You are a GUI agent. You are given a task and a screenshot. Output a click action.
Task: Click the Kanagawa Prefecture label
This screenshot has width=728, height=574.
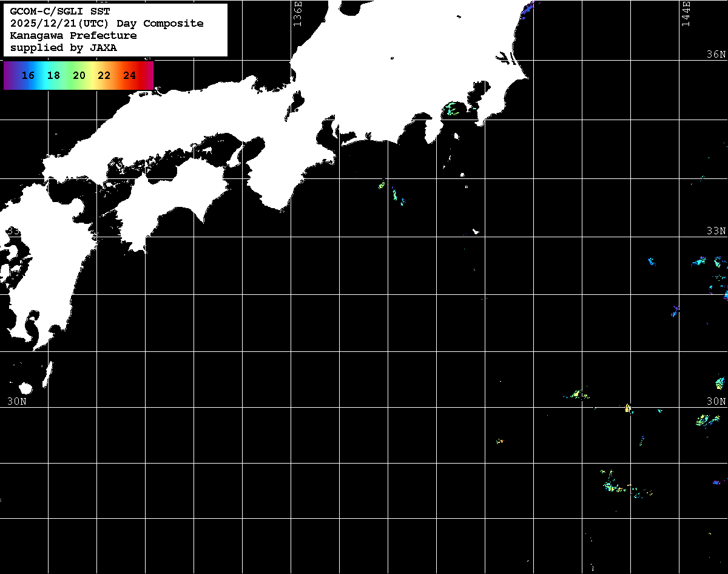(x=73, y=36)
